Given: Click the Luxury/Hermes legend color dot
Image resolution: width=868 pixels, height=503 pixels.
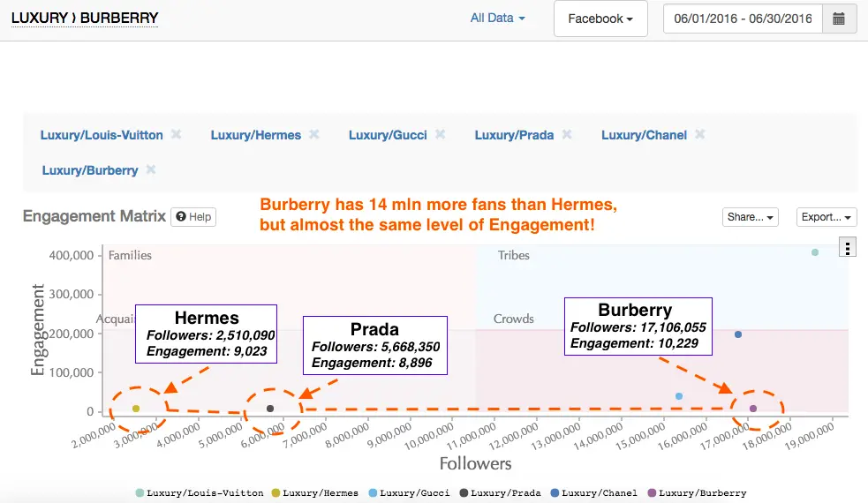Looking at the screenshot, I should tap(275, 493).
